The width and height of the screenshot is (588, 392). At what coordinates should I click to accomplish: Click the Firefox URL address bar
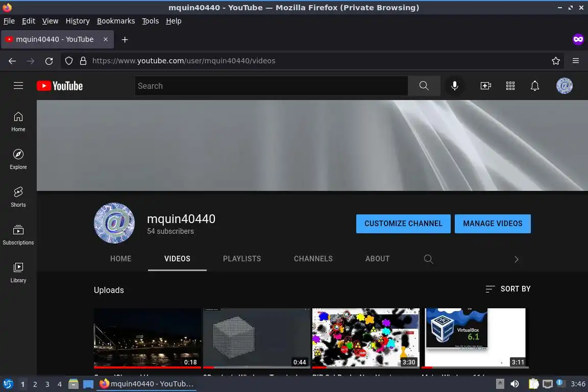pos(311,61)
